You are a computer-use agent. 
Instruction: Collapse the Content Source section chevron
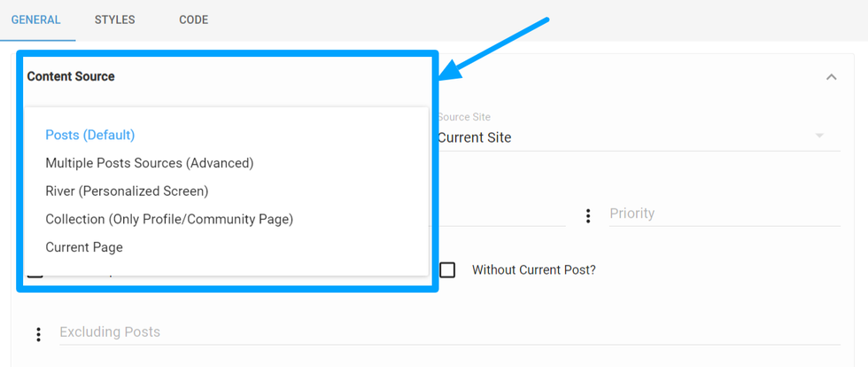click(831, 77)
